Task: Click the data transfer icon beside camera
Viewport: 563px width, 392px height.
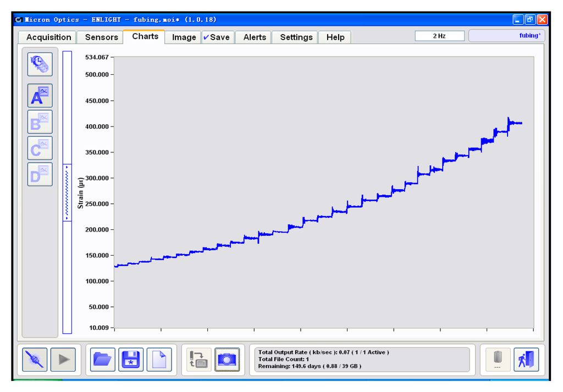Action: click(198, 360)
